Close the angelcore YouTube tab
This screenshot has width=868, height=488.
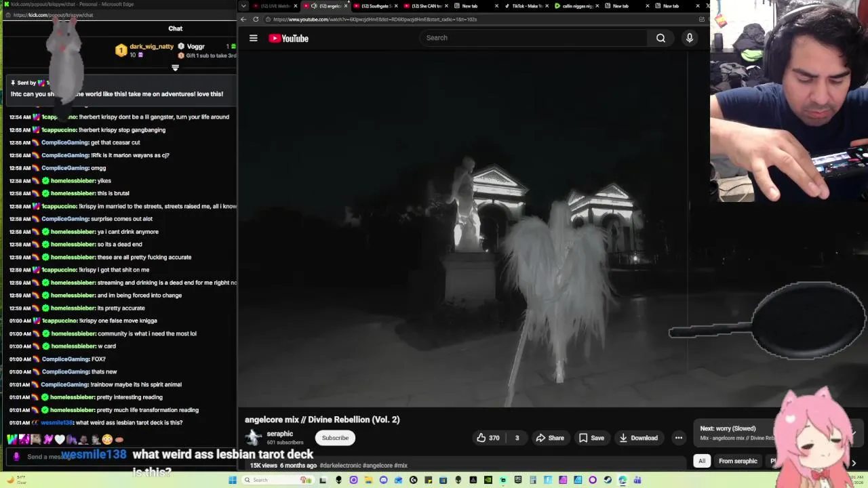click(x=346, y=6)
